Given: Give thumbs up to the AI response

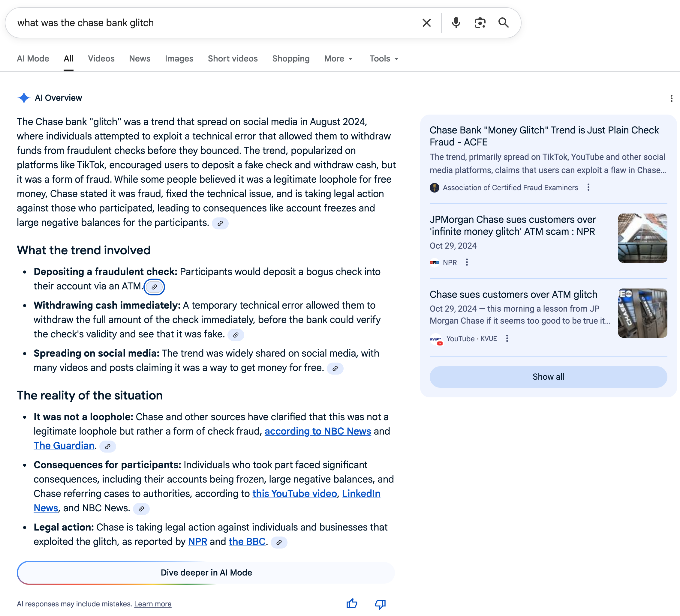Looking at the screenshot, I should click(351, 603).
